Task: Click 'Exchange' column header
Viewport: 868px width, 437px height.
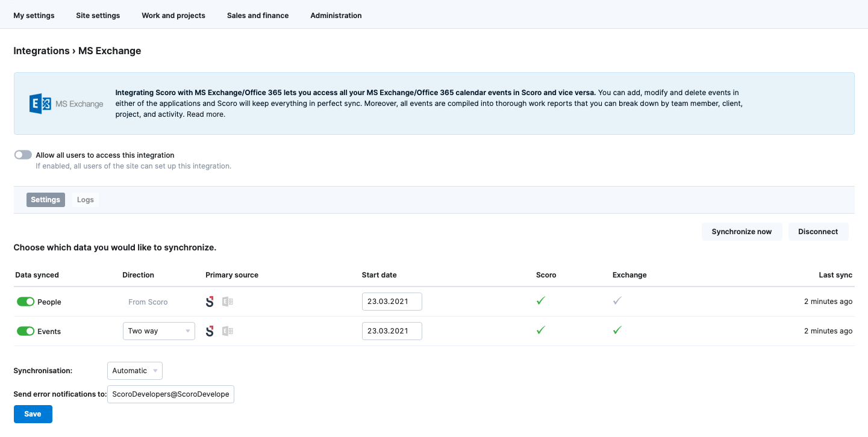Action: pos(629,275)
